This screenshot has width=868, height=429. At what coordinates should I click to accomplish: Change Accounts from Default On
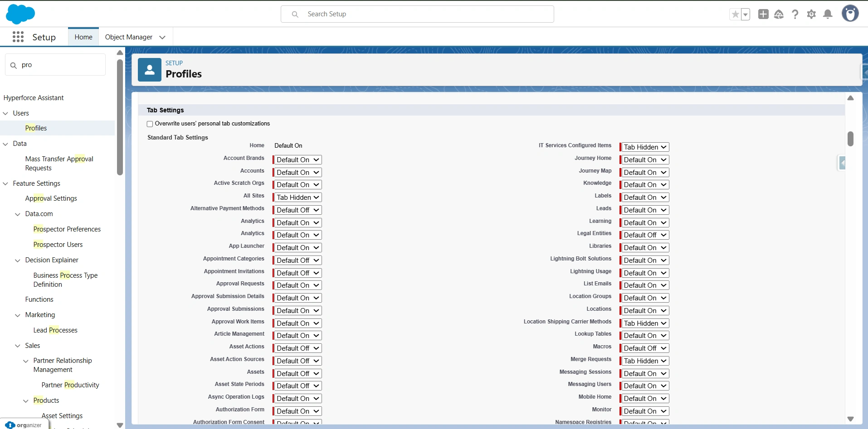[297, 172]
